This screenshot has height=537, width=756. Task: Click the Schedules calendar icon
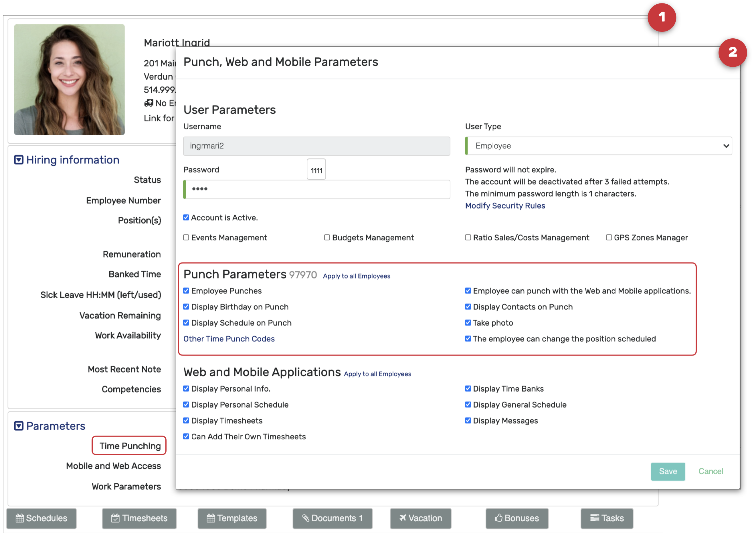coord(19,518)
